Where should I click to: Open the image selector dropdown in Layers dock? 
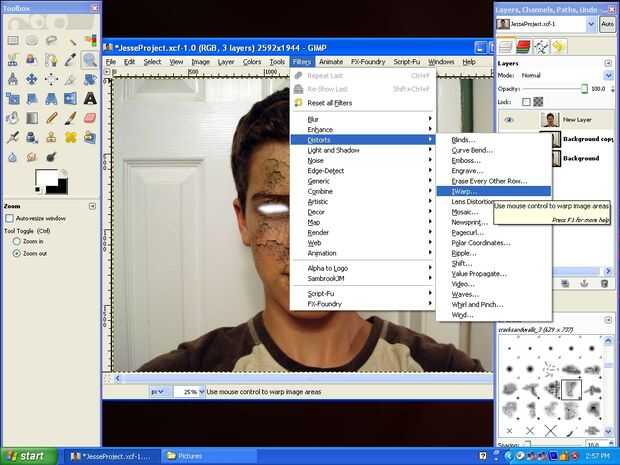point(591,24)
